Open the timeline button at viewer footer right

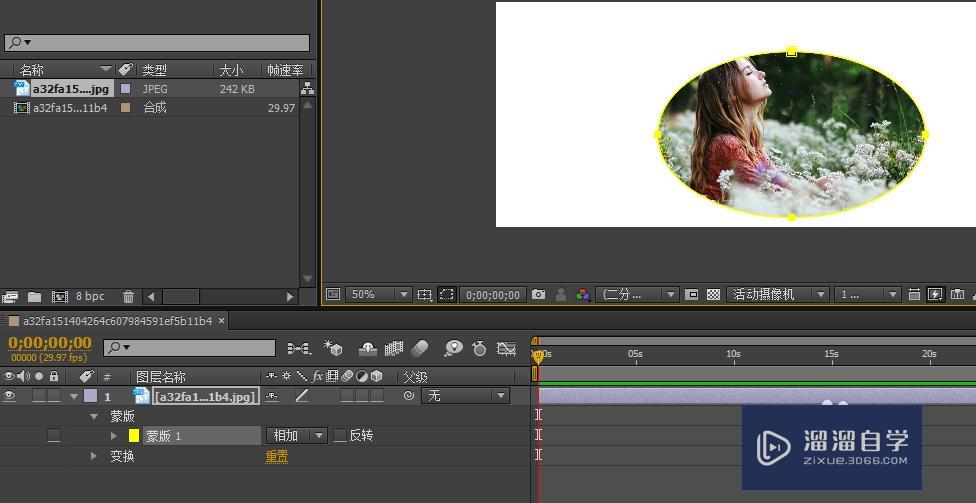(x=958, y=294)
